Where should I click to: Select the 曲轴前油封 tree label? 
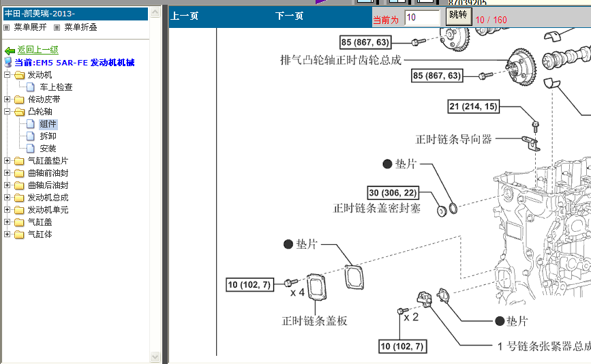click(x=48, y=173)
